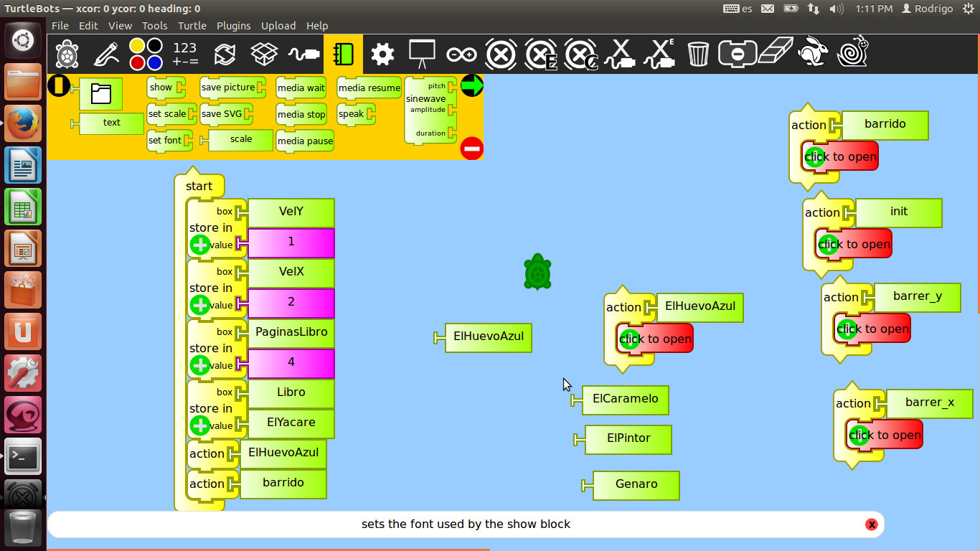The image size is (980, 551).
Task: Show next palette blocks with the green arrow
Action: [x=471, y=85]
